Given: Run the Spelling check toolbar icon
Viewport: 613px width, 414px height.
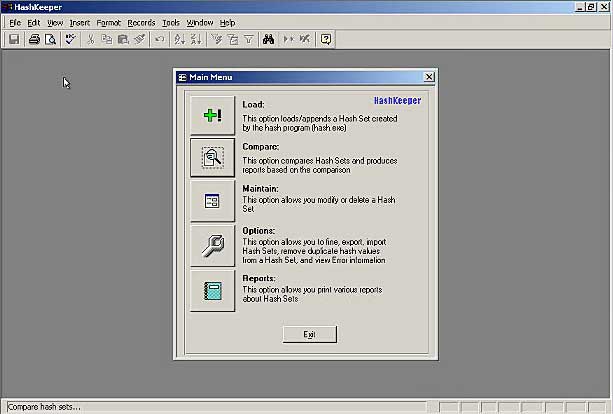Looking at the screenshot, I should pos(70,39).
